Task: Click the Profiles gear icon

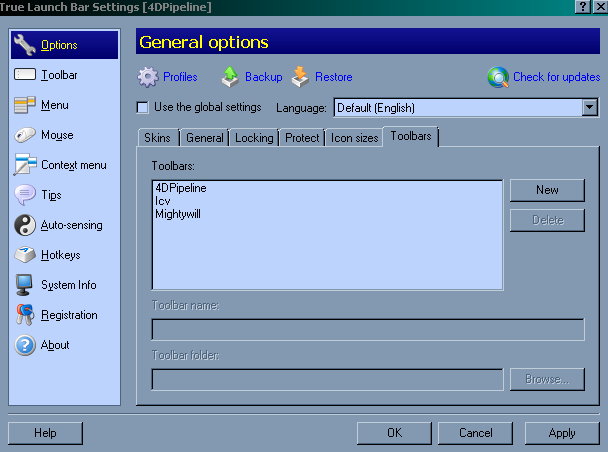Action: tap(148, 77)
